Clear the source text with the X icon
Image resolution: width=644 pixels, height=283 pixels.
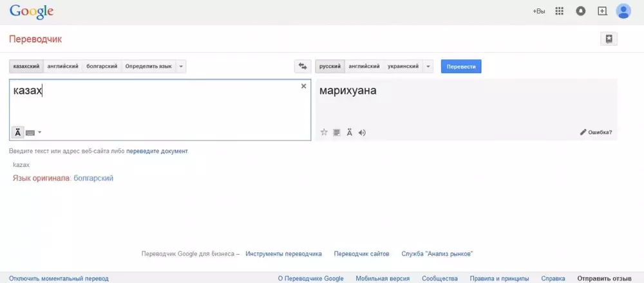tap(304, 86)
